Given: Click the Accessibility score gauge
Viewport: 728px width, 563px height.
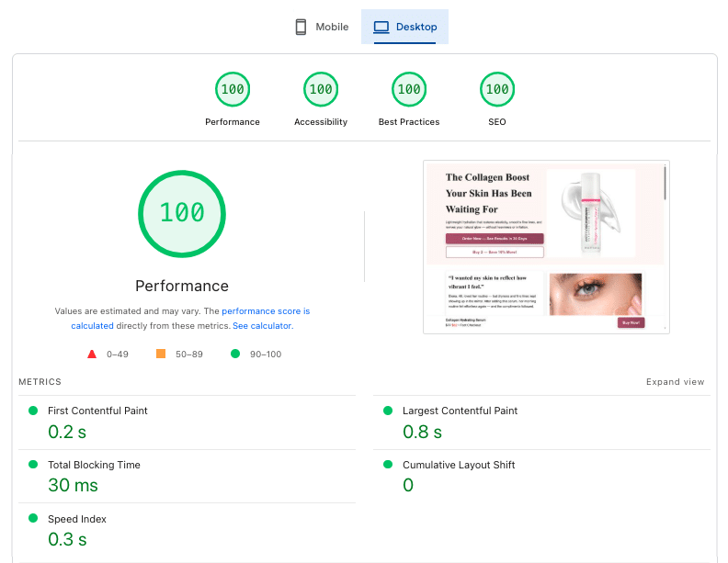Looking at the screenshot, I should [321, 90].
